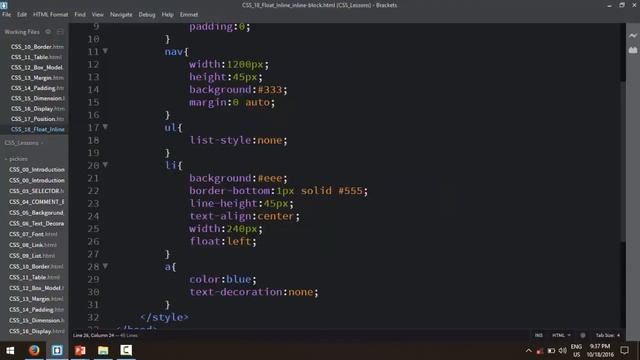
Task: Open the CSS_Lessons project dropdown
Action: 24,143
